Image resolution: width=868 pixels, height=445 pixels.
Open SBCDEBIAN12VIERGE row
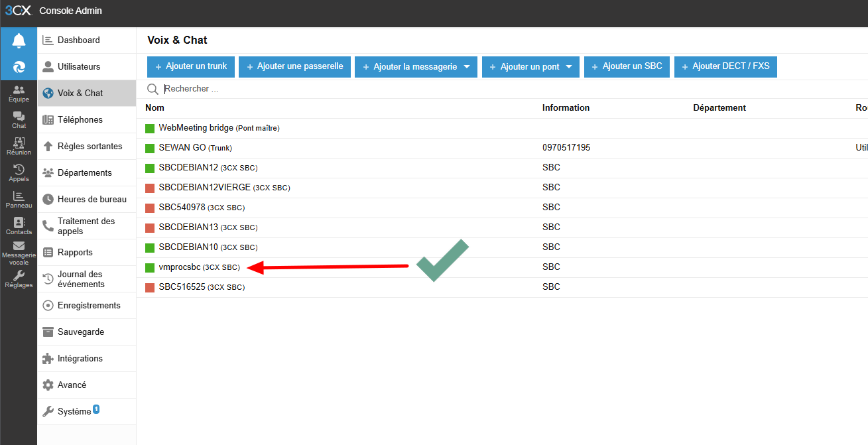[x=502, y=188]
